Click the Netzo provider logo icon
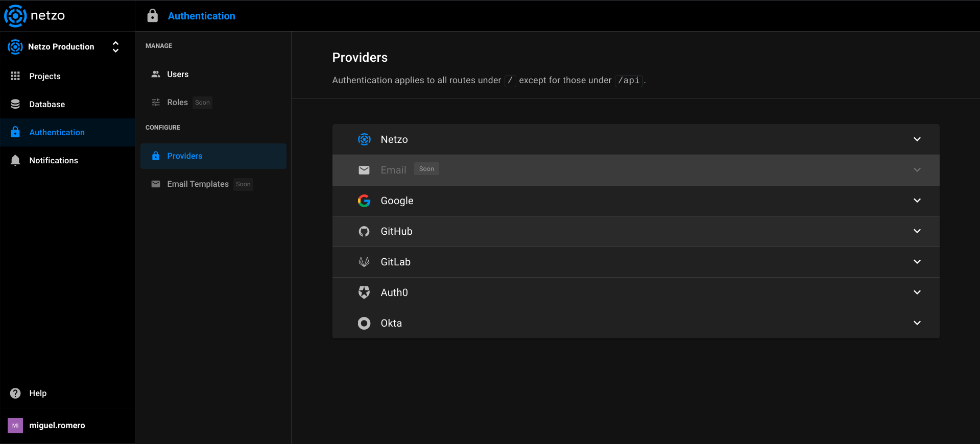 pos(364,139)
